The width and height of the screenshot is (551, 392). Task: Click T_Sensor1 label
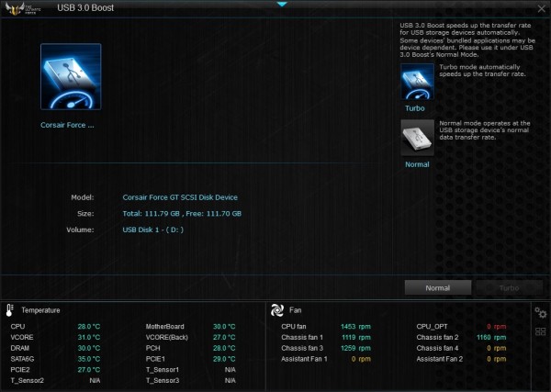point(163,370)
